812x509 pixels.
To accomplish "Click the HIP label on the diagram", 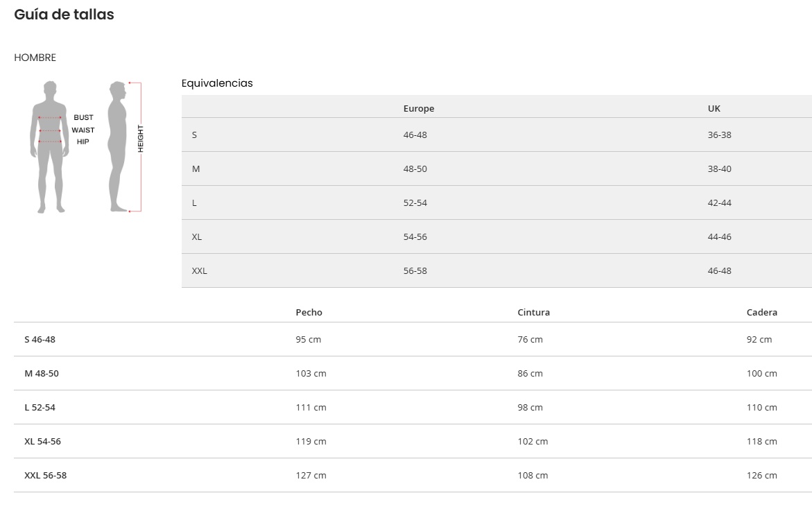I will [x=83, y=142].
